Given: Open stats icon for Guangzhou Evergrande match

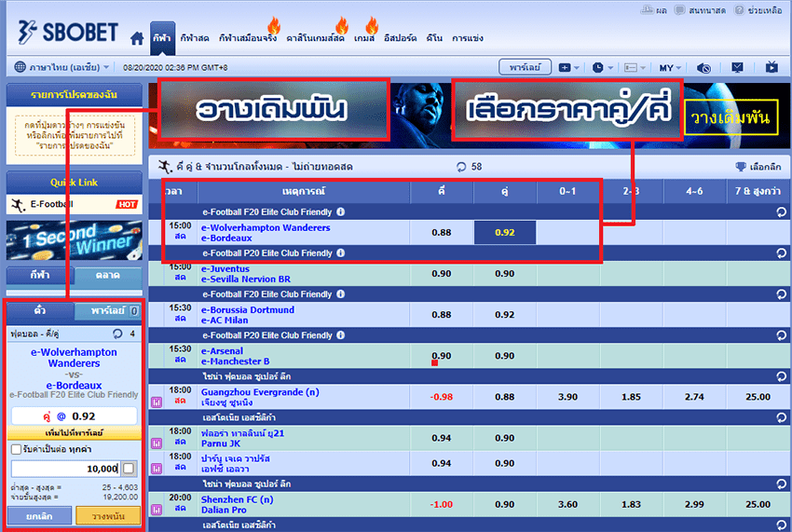Looking at the screenshot, I should pos(157,402).
